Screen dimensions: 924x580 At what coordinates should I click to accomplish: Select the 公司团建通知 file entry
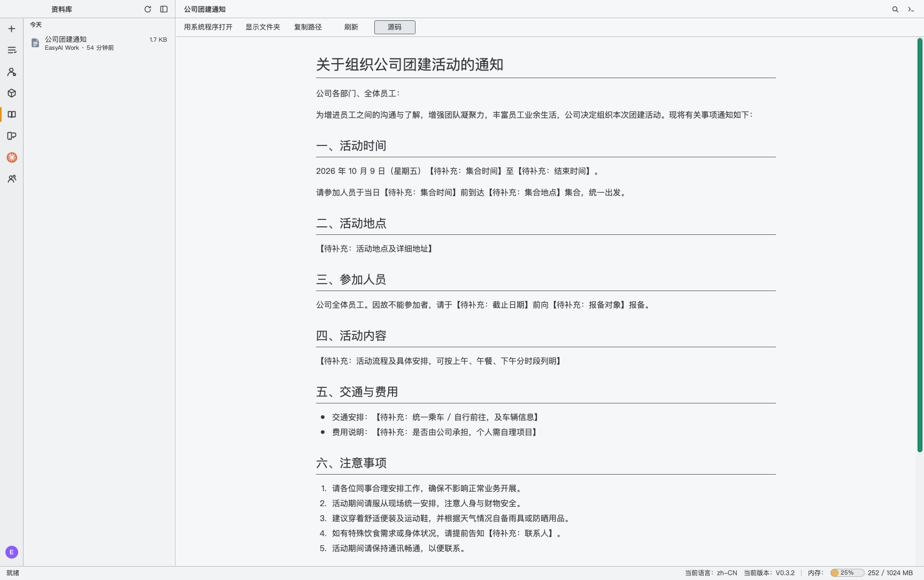click(x=99, y=43)
